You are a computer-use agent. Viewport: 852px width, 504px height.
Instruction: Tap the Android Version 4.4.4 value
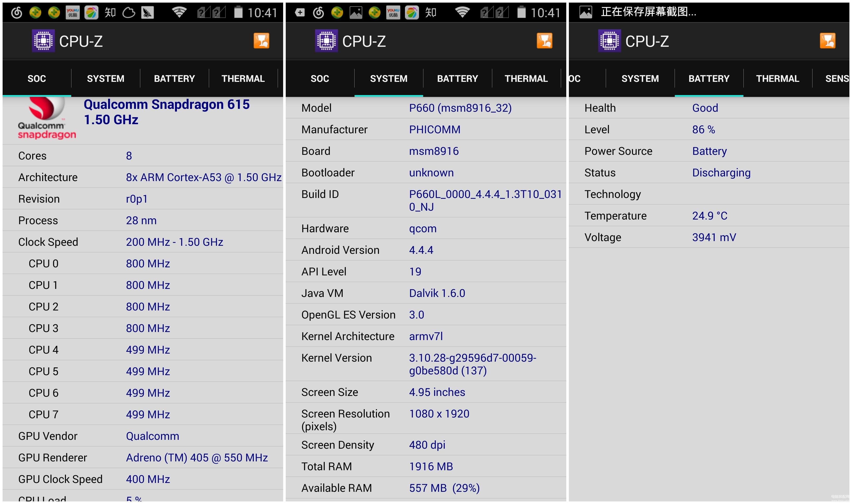tap(421, 250)
